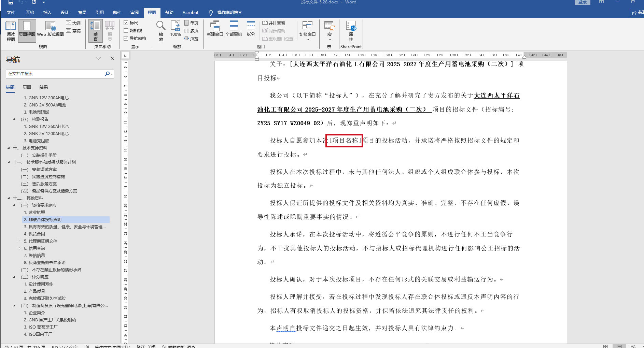
Task: View documents side by side (并排查看)
Action: point(274,23)
